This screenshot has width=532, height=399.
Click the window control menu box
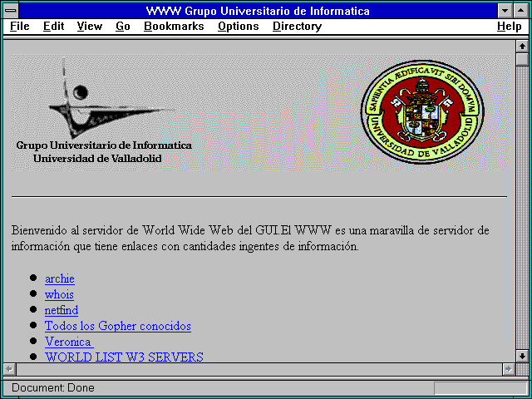[11, 11]
